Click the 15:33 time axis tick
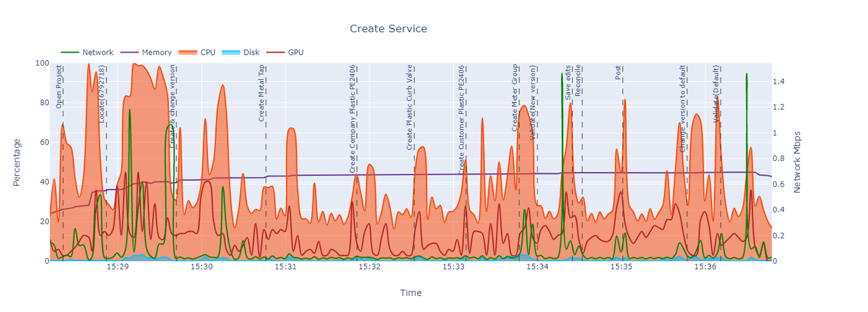The image size is (868, 312). pos(454,267)
